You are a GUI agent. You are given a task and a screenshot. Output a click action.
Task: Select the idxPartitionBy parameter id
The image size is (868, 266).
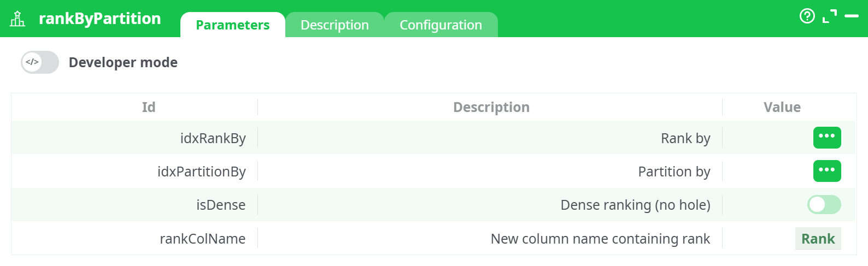point(201,172)
